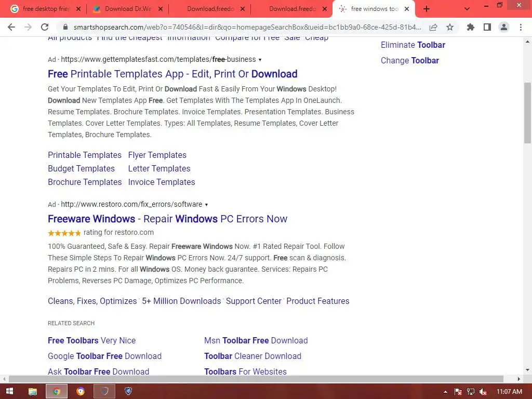Open the 11:07 AM taskbar clock
Image resolution: width=532 pixels, height=399 pixels.
coord(509,392)
